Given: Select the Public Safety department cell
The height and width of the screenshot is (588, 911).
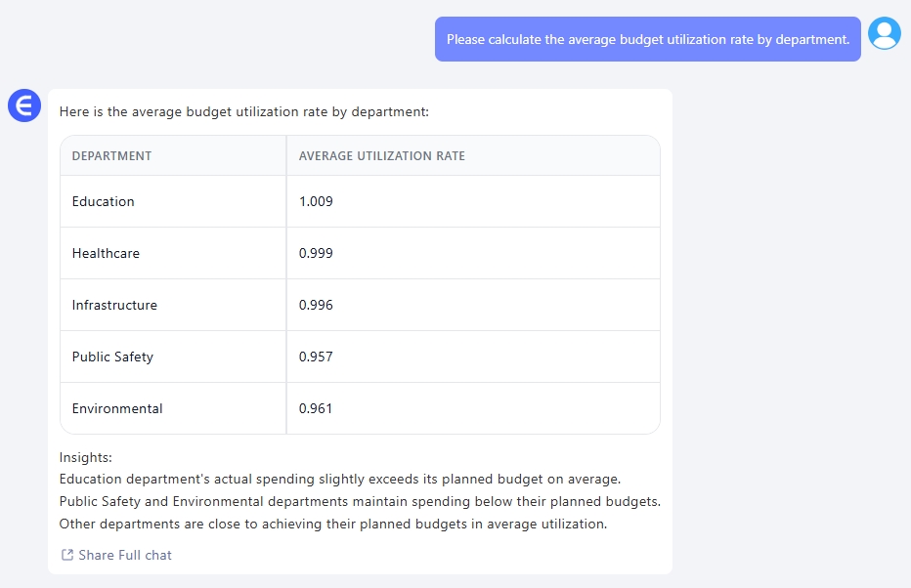Looking at the screenshot, I should point(112,357).
